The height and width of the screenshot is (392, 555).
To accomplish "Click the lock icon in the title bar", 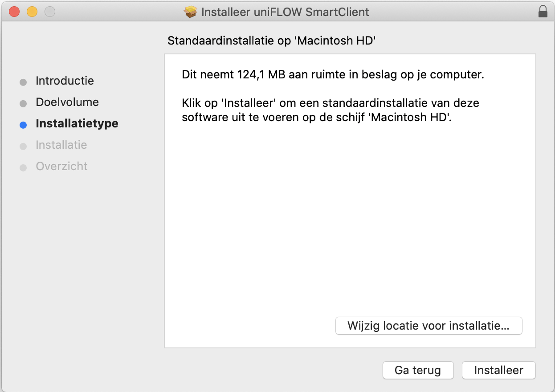I will (543, 12).
